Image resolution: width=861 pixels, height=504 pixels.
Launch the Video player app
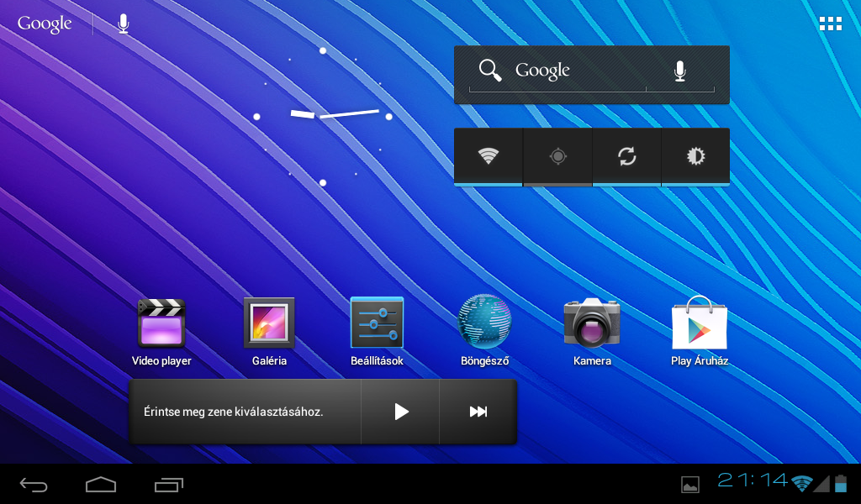click(161, 331)
